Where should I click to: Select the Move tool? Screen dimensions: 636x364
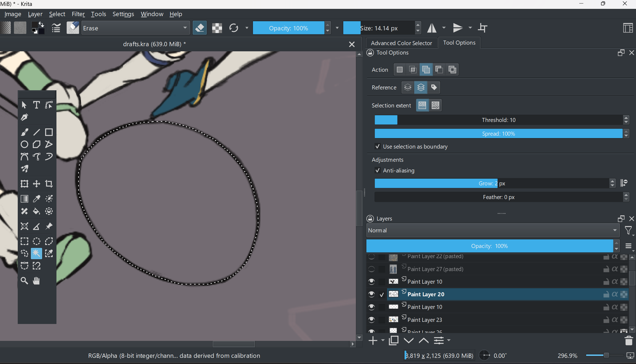click(37, 184)
